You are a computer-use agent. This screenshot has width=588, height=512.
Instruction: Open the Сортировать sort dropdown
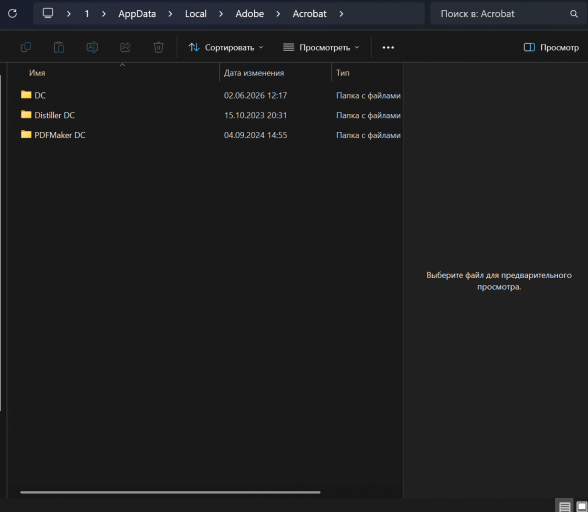[226, 48]
